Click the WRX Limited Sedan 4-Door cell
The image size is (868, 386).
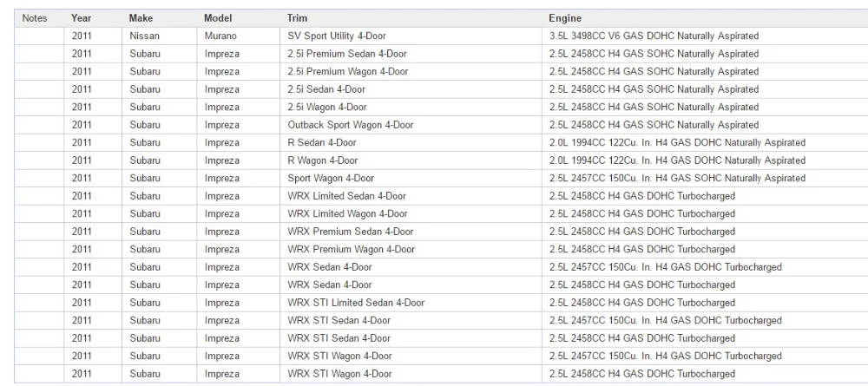[x=411, y=196]
